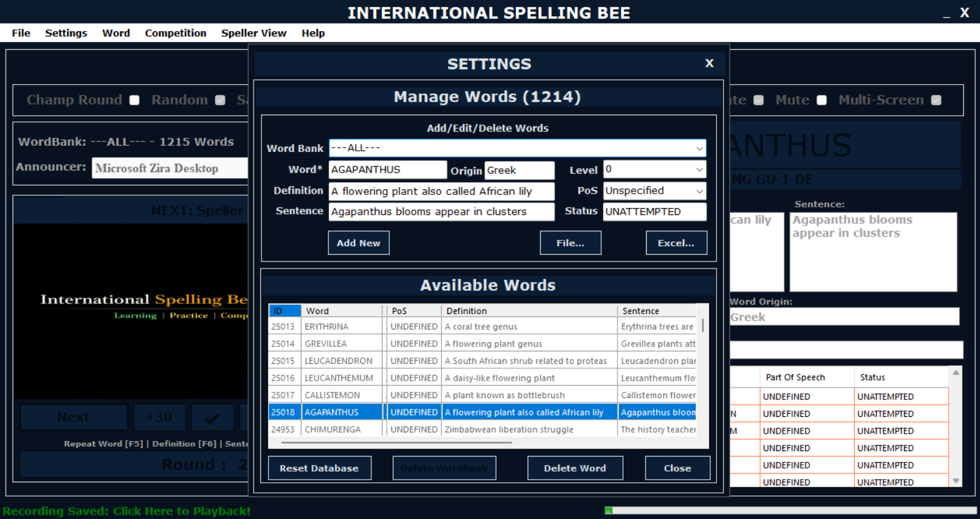Image resolution: width=980 pixels, height=519 pixels.
Task: Click the Delete Word button
Action: tap(575, 468)
